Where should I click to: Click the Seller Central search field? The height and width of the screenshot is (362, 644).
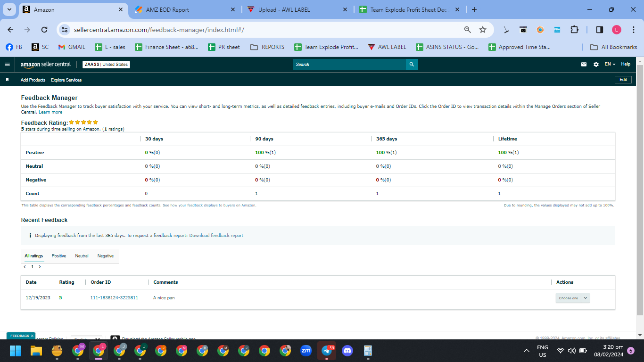click(x=349, y=65)
